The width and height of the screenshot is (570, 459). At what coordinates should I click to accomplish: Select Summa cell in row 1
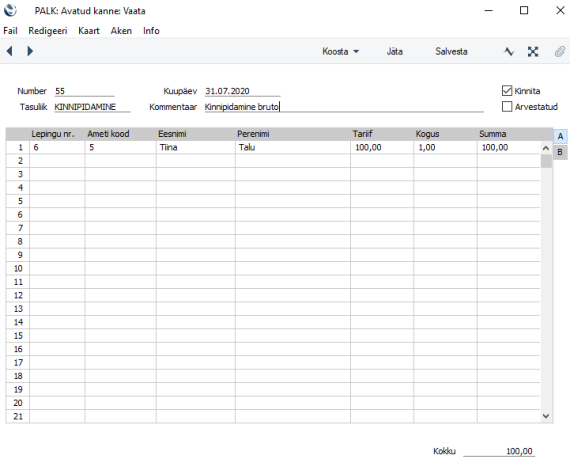coord(509,148)
